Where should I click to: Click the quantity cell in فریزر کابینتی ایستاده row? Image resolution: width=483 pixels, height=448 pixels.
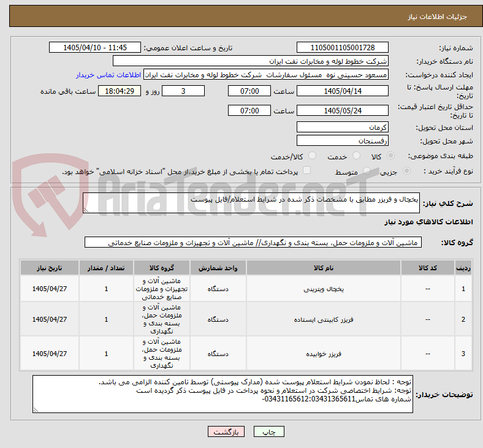click(106, 319)
